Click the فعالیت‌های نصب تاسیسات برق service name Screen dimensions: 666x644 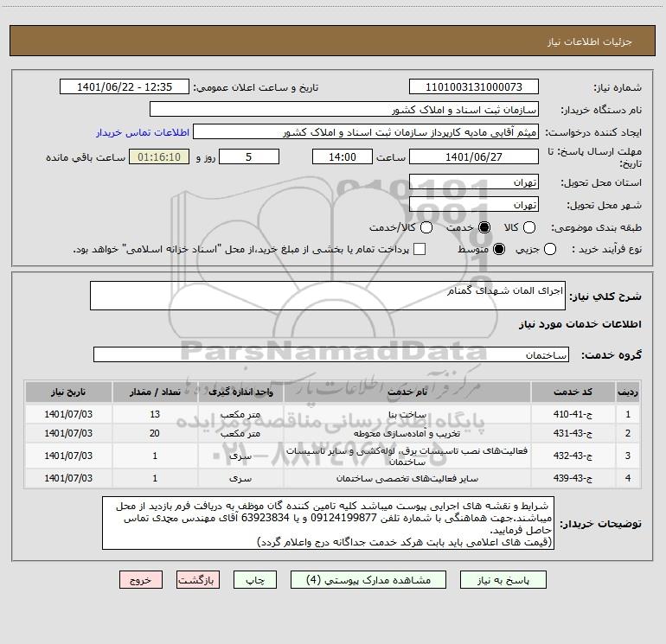coord(407,456)
